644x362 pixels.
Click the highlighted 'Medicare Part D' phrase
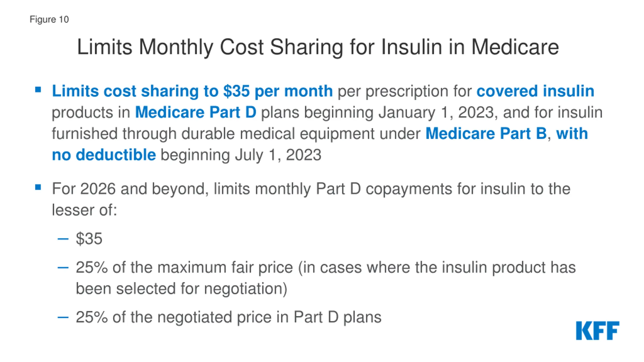point(196,112)
